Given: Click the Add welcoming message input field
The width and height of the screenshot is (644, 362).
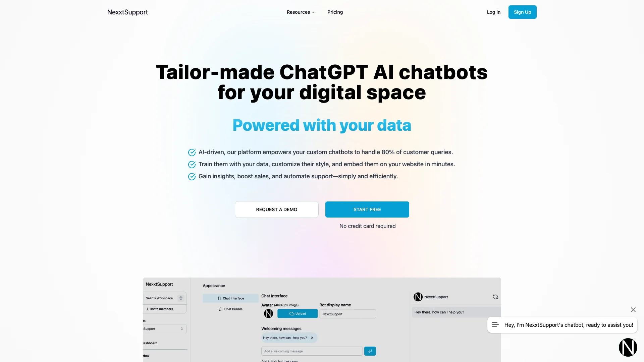Looking at the screenshot, I should click(311, 351).
